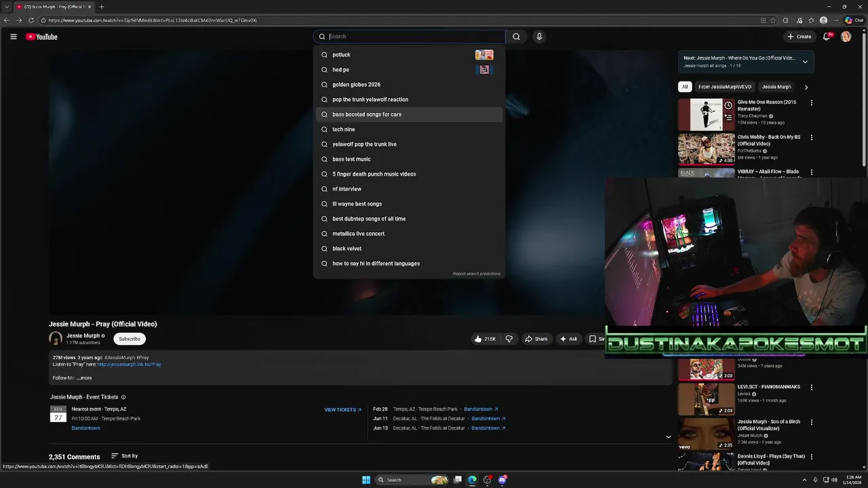Open jessiemurph.lnk.to/Pray link
The height and width of the screenshot is (488, 868).
click(x=129, y=365)
